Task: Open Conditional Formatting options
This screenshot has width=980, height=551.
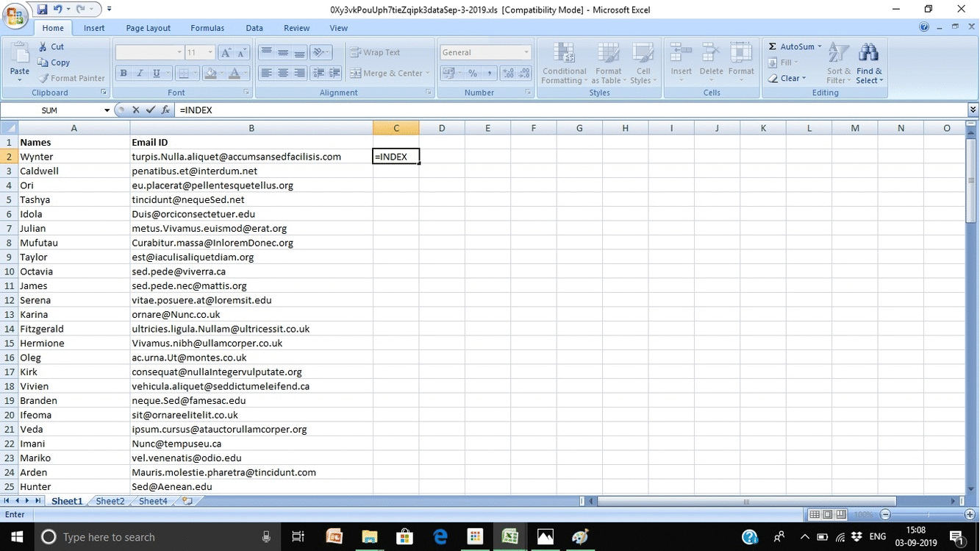Action: (563, 63)
